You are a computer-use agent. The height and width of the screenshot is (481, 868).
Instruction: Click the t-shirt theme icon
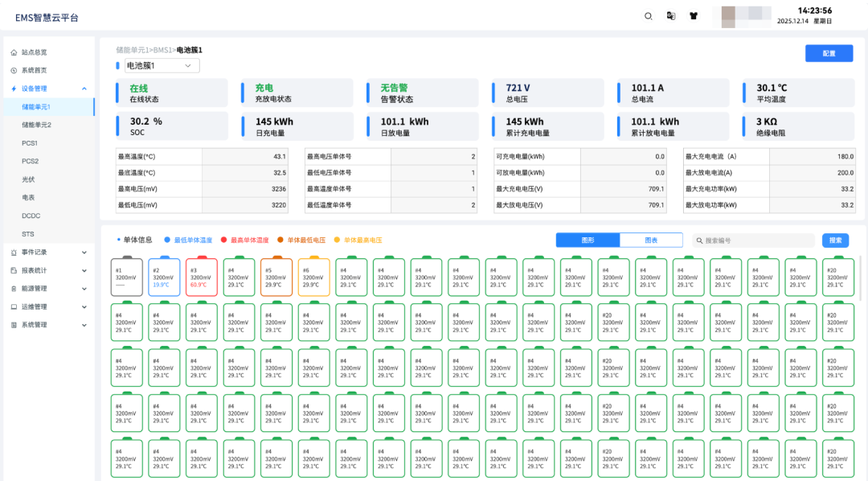(x=694, y=16)
